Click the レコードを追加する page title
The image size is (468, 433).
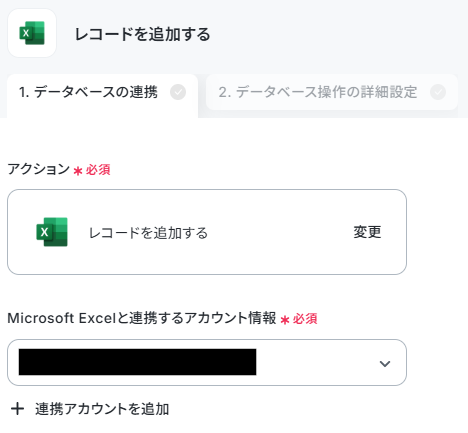point(142,34)
